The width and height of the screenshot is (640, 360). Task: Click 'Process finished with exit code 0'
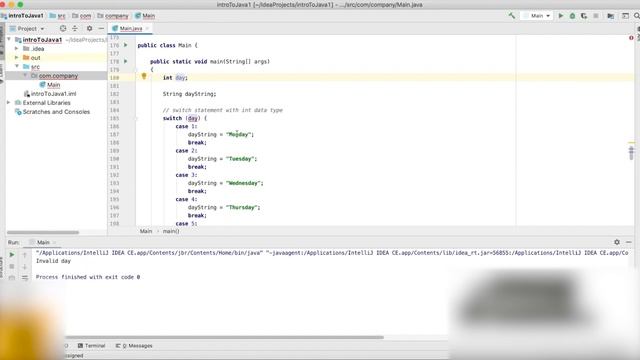pos(88,277)
